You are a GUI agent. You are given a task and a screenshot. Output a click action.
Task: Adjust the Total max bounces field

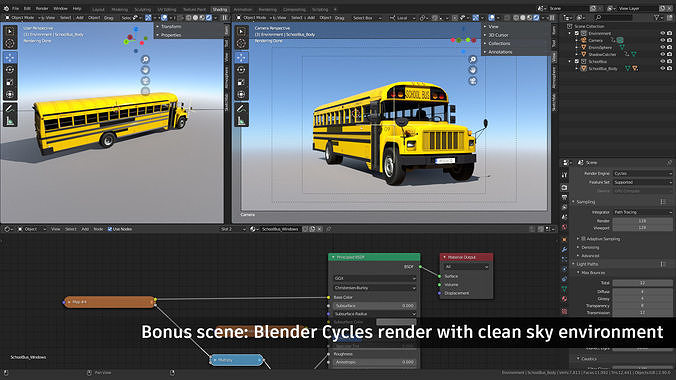(642, 283)
